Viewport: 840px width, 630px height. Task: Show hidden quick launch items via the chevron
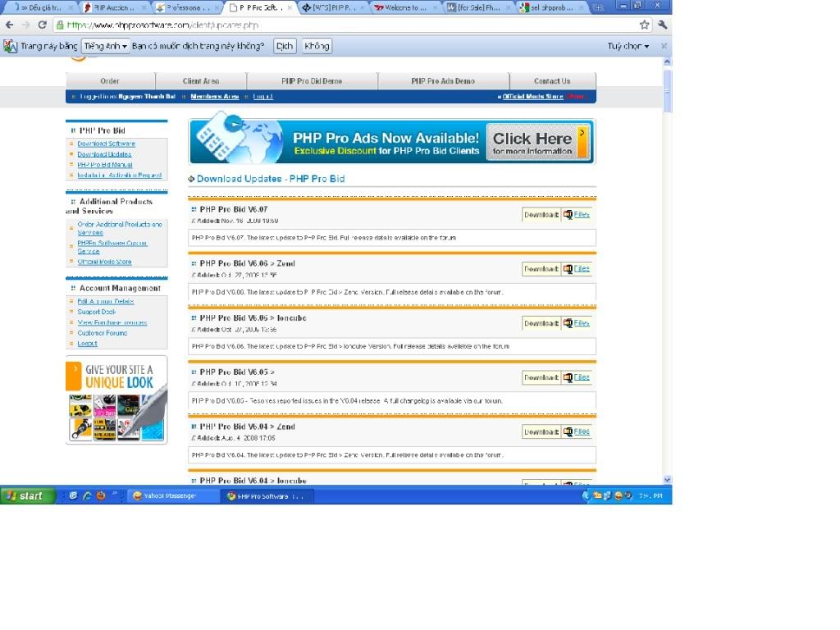click(x=114, y=494)
